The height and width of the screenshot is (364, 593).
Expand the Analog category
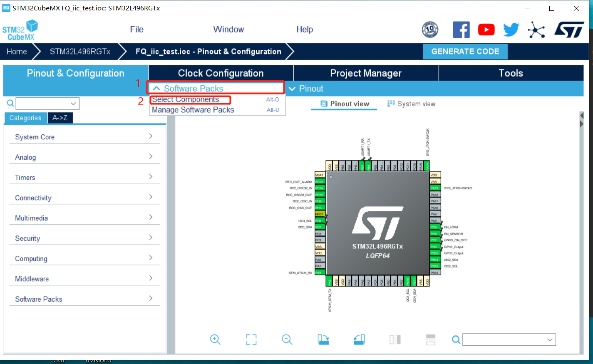point(84,157)
